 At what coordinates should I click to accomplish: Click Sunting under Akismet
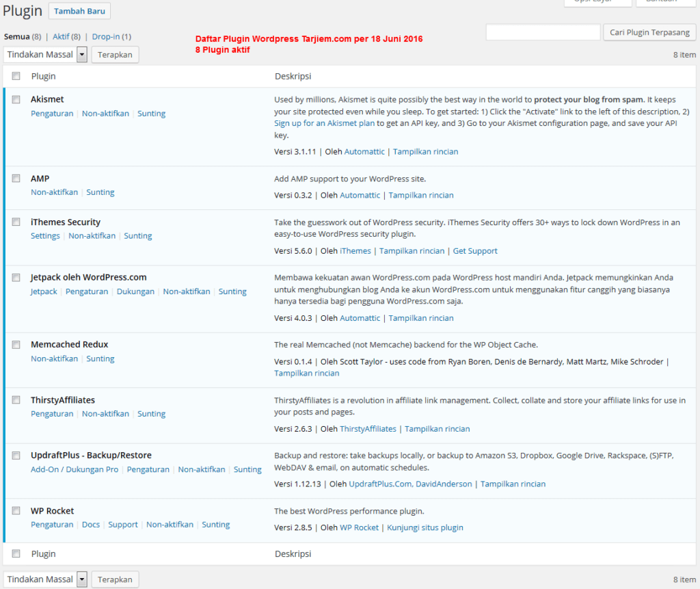151,114
